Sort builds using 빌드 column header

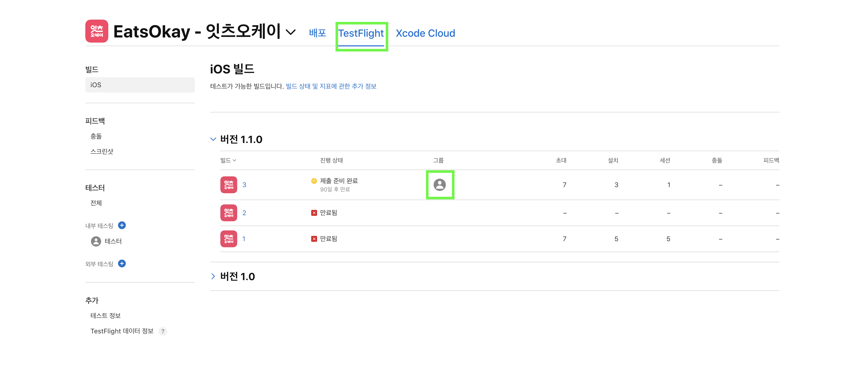click(x=228, y=160)
